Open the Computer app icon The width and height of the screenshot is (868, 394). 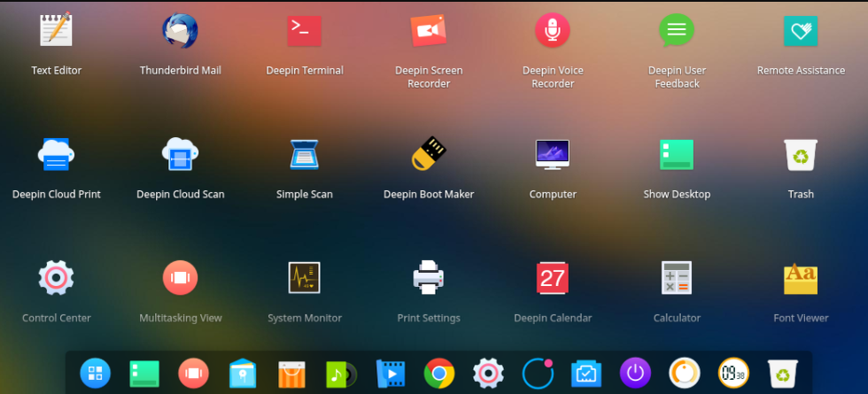point(553,154)
